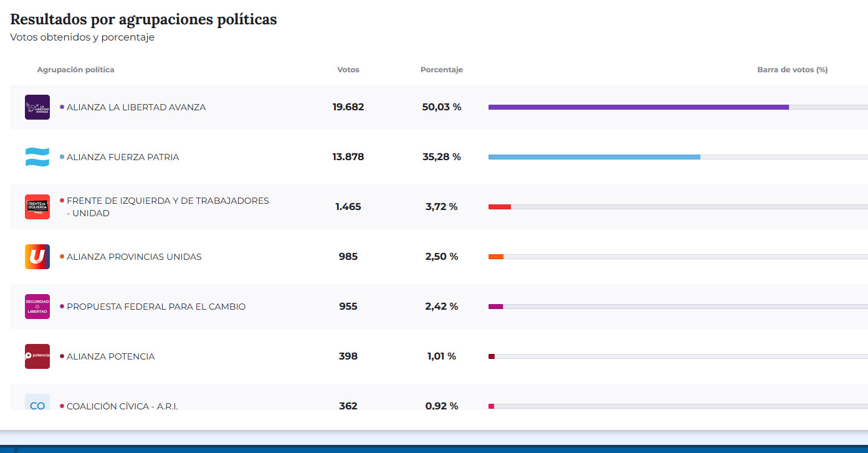868x453 pixels.
Task: Click the Provincias Unidas U logo
Action: [37, 257]
